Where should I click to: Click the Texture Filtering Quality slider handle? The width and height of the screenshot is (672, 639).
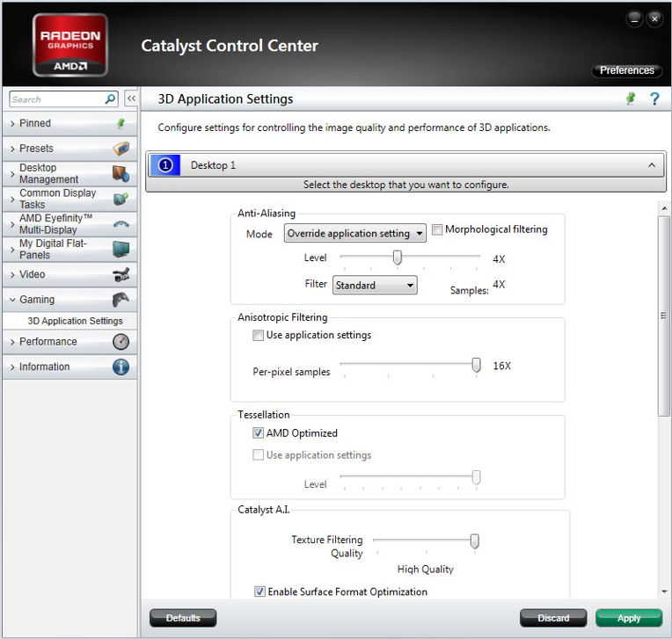474,541
